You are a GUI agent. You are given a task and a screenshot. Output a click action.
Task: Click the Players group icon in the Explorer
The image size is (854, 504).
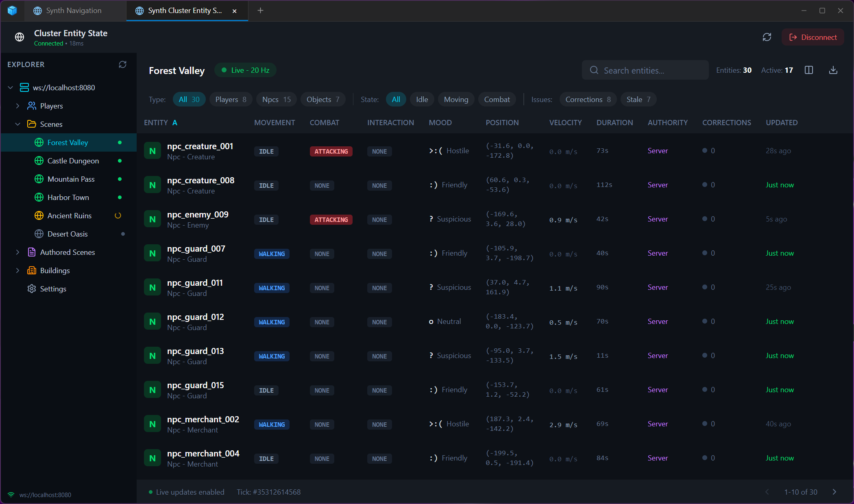32,106
